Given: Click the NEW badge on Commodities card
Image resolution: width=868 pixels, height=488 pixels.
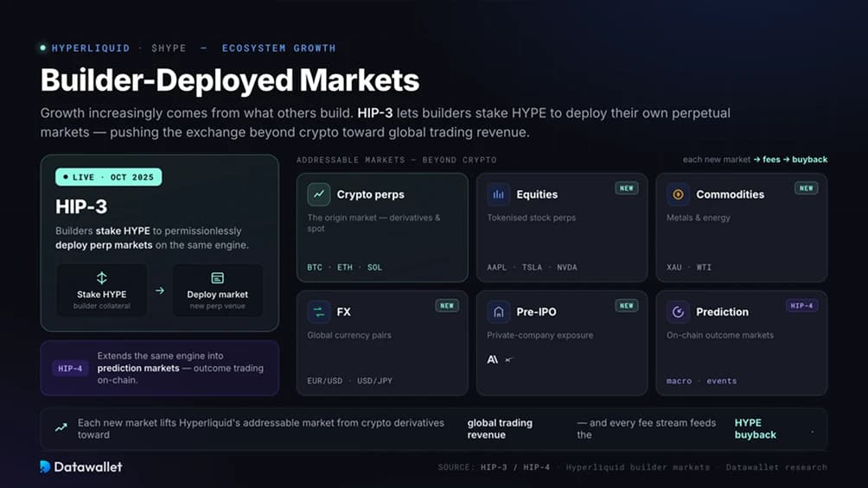Looking at the screenshot, I should pos(807,188).
